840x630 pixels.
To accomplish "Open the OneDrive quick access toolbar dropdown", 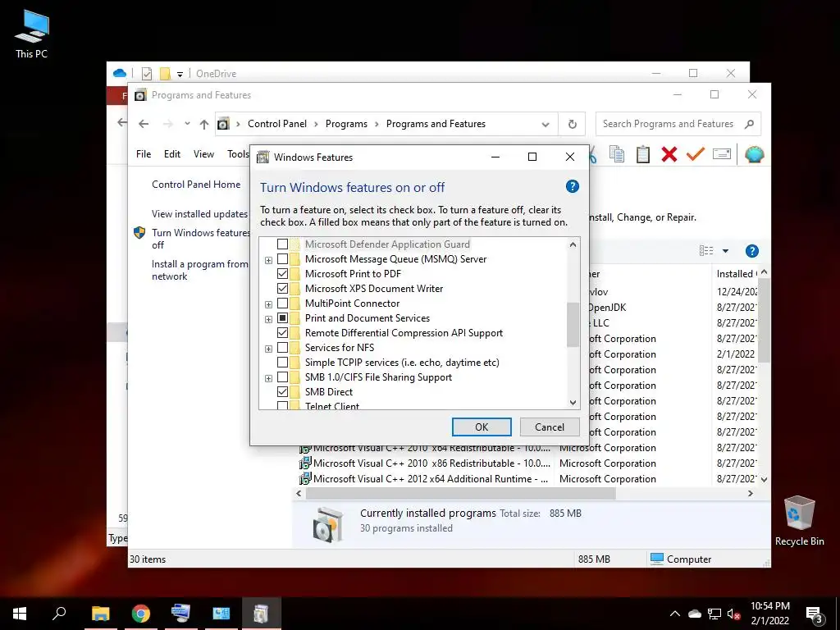I will [180, 75].
